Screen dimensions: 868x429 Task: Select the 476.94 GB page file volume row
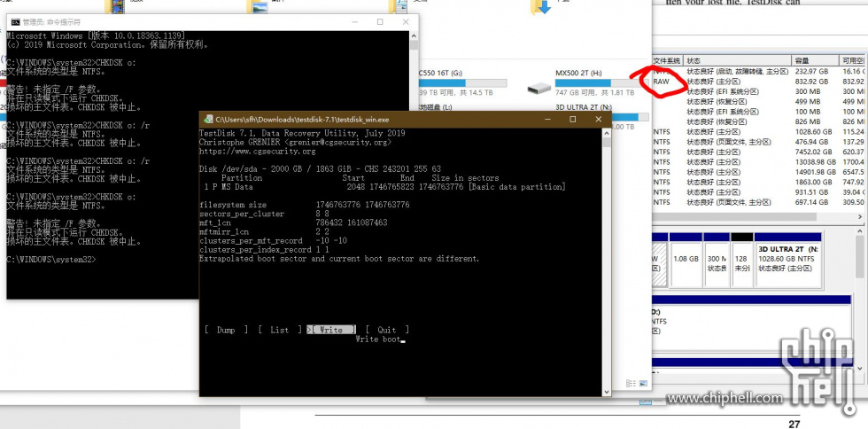tap(758, 142)
